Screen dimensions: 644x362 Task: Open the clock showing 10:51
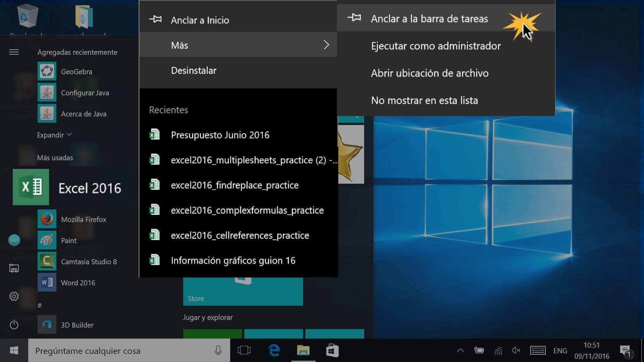coord(592,351)
